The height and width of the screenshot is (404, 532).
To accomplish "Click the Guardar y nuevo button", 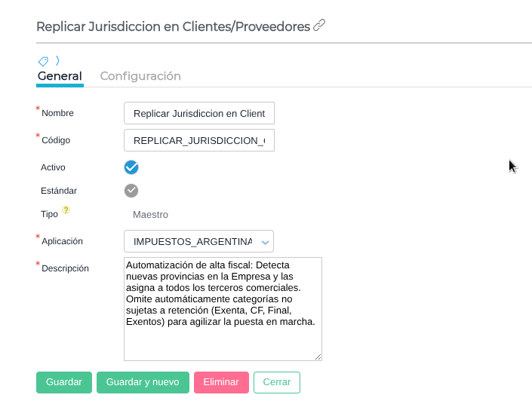I will pyautogui.click(x=142, y=382).
